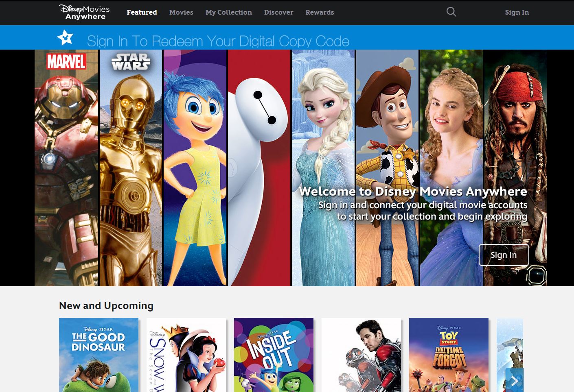Image resolution: width=574 pixels, height=392 pixels.
Task: Select the Frozen Elsa hero panel
Action: point(323,168)
